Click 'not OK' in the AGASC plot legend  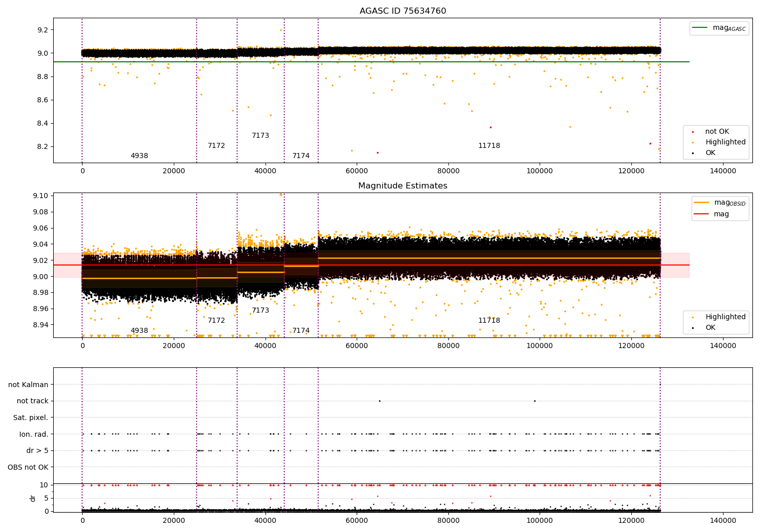717,132
